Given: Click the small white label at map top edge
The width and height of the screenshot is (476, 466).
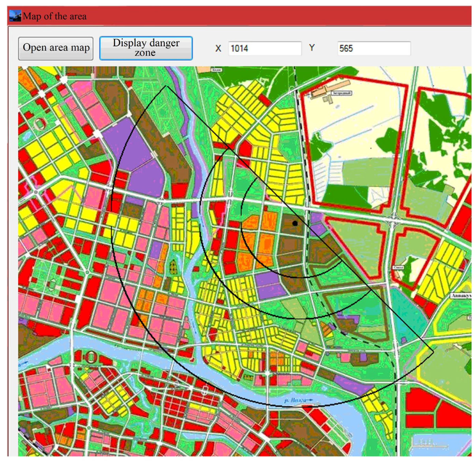Looking at the screenshot, I should click(217, 70).
